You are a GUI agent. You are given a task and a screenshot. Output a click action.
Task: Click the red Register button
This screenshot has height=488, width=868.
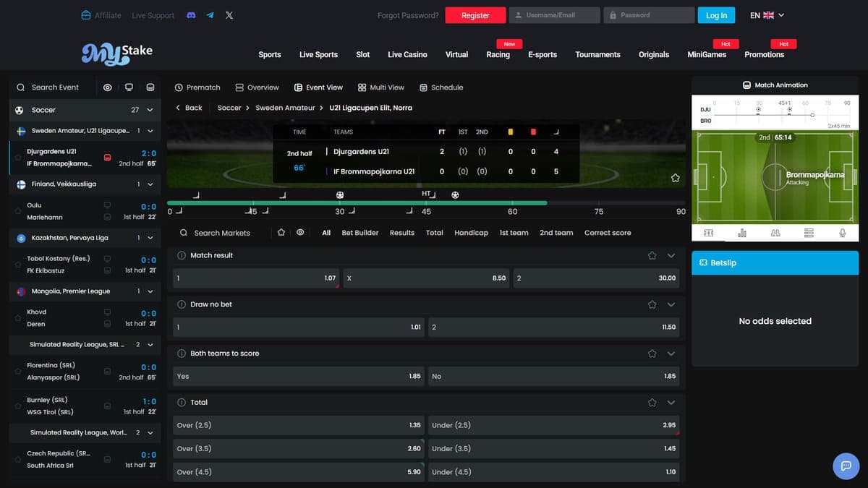pos(475,15)
